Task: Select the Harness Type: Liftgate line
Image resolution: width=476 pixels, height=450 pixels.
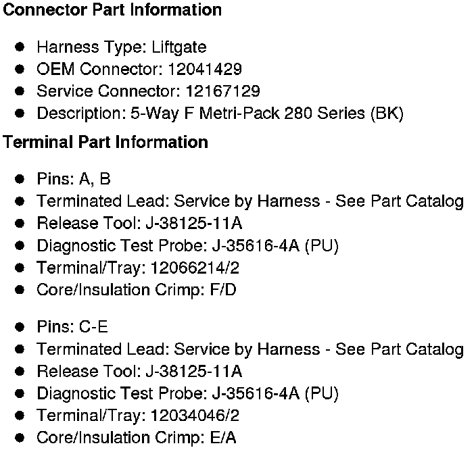Action: tap(121, 47)
